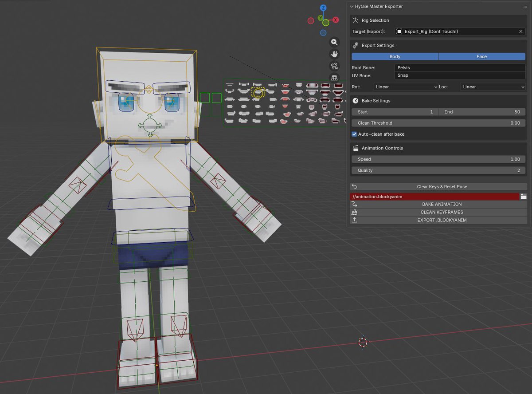Screen dimensions: 532x394
Task: Click the pan view hand icon
Action: pos(334,54)
